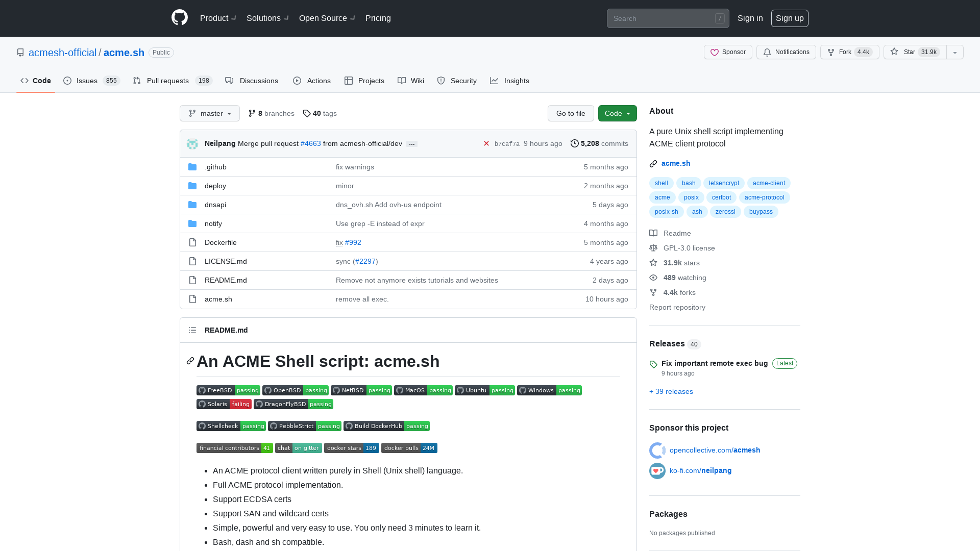The image size is (980, 551).
Task: Select the letsencrypt topic tag
Action: [x=724, y=183]
